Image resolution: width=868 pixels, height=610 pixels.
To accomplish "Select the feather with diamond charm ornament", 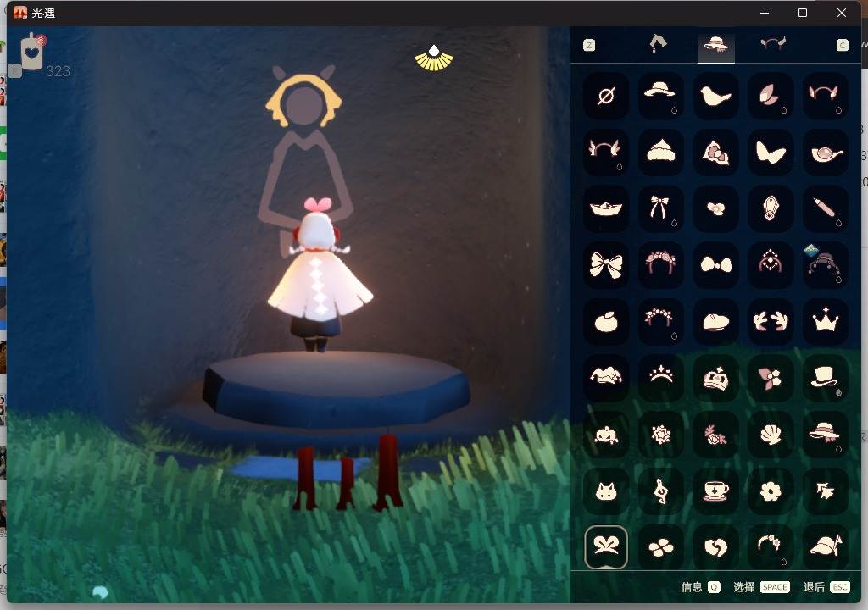I will pyautogui.click(x=770, y=208).
